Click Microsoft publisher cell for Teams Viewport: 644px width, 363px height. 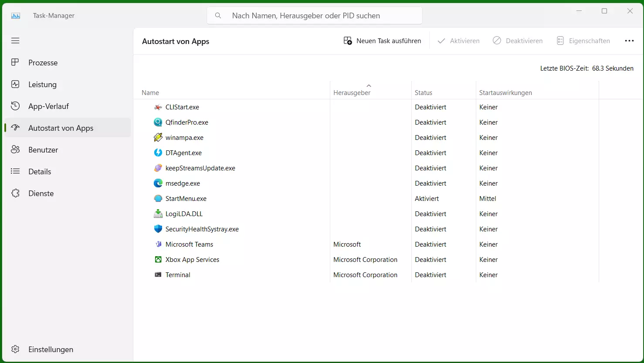[x=347, y=244]
